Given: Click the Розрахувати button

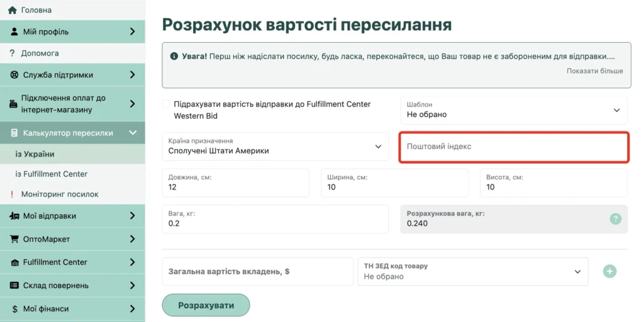Looking at the screenshot, I should click(206, 306).
